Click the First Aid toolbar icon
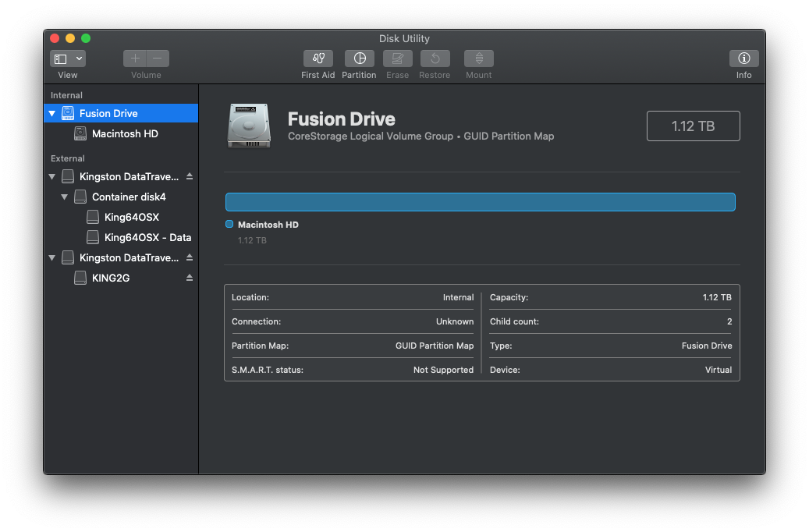The height and width of the screenshot is (532, 809). [318, 59]
